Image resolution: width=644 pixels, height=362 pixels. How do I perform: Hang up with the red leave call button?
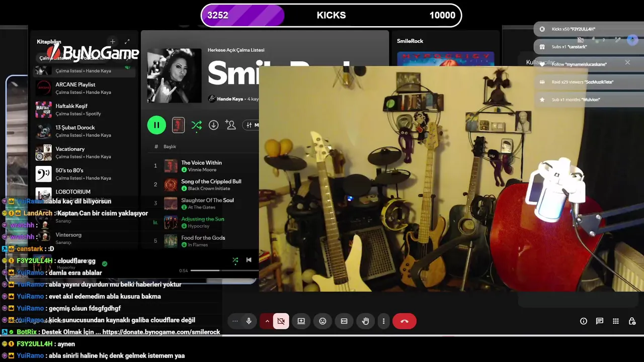click(x=405, y=321)
